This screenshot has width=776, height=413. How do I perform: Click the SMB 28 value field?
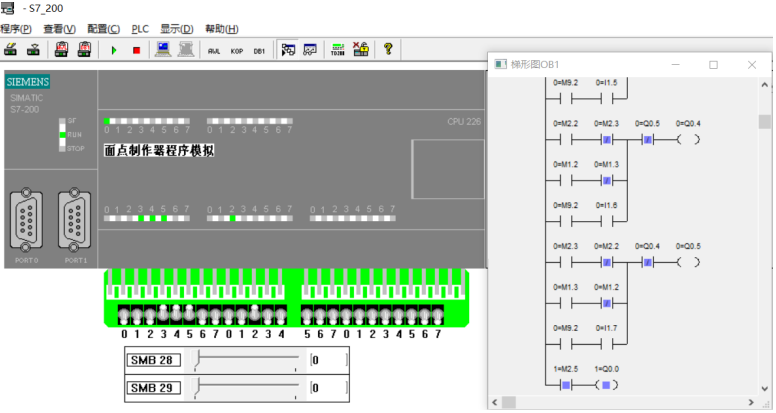[329, 360]
